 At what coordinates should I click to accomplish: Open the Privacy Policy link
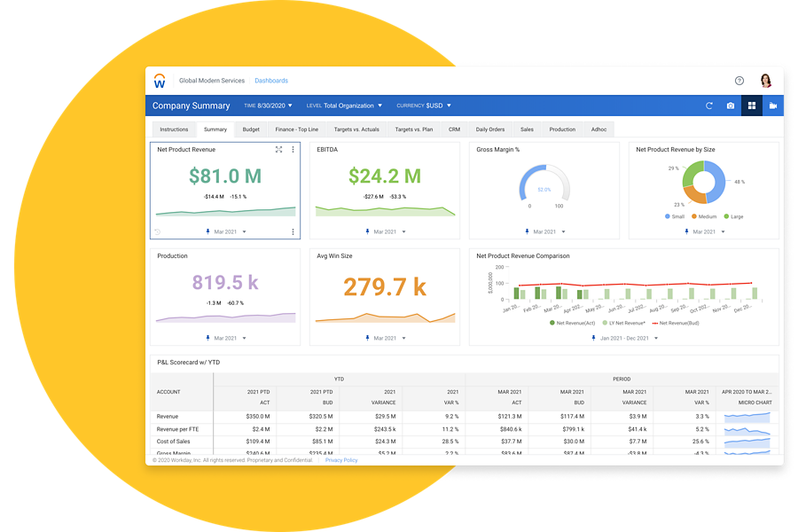click(x=341, y=460)
